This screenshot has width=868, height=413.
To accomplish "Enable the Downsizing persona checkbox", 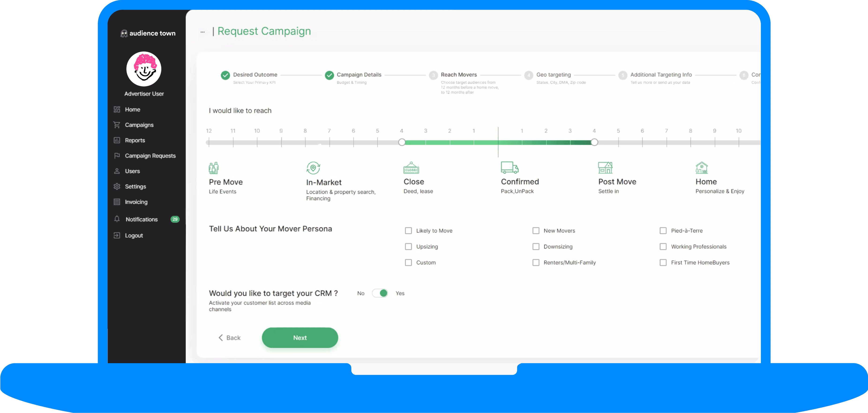I will [536, 247].
